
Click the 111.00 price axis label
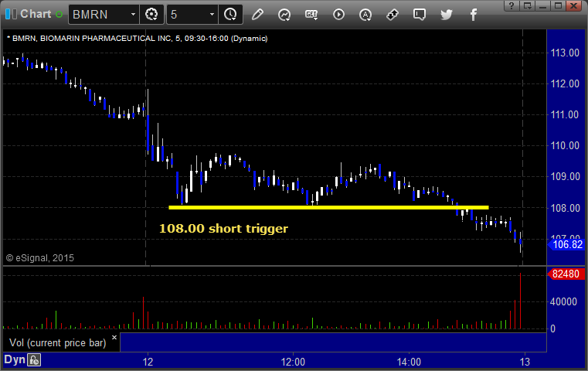[565, 114]
